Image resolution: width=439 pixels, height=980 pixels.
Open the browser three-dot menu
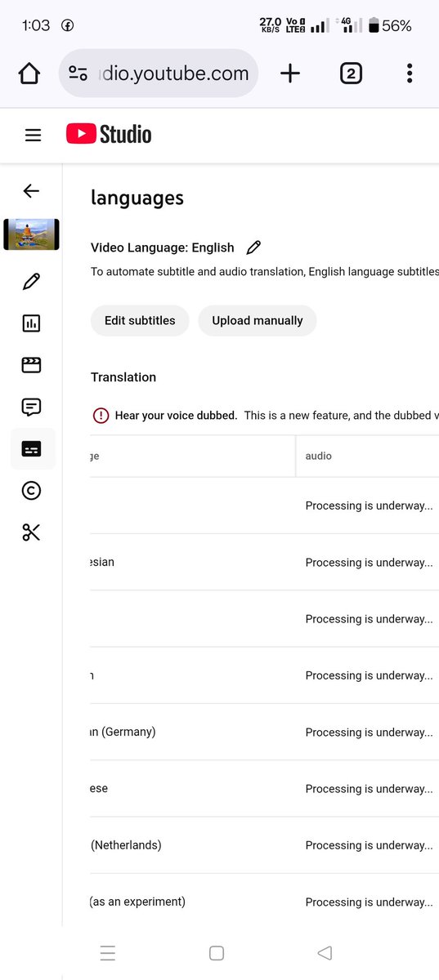point(410,73)
